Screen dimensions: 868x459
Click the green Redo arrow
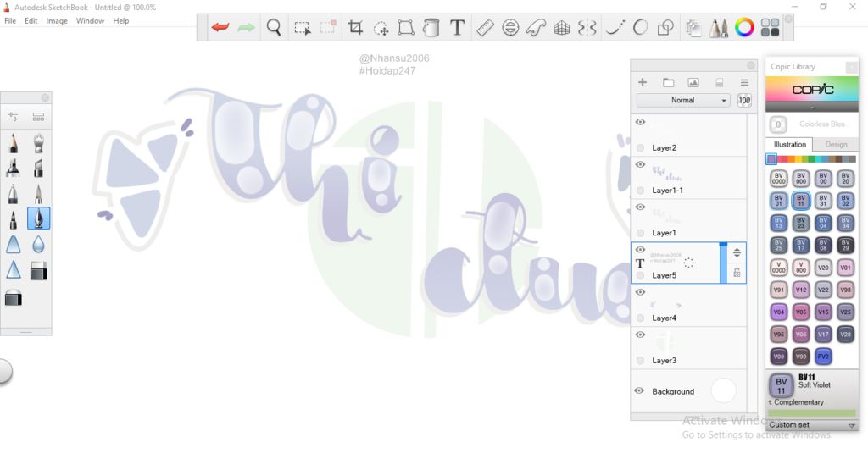(246, 27)
